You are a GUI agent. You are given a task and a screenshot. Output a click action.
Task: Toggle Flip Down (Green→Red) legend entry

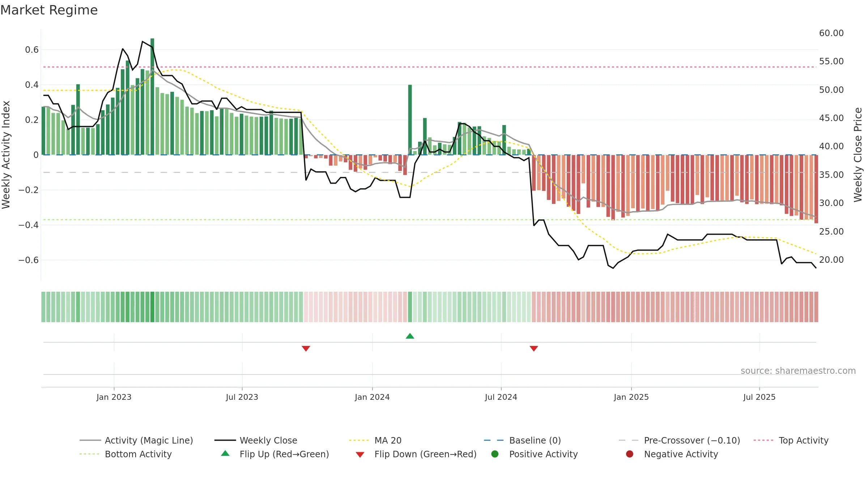tap(416, 454)
